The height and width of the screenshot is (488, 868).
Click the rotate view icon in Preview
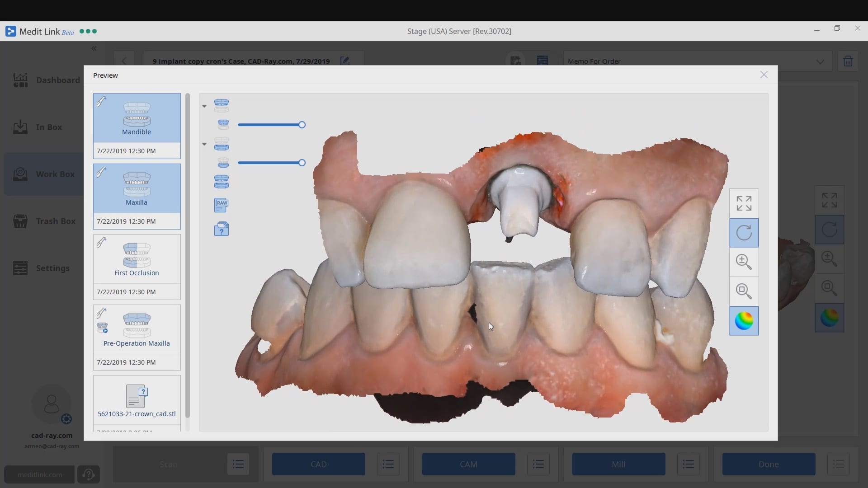tap(744, 233)
